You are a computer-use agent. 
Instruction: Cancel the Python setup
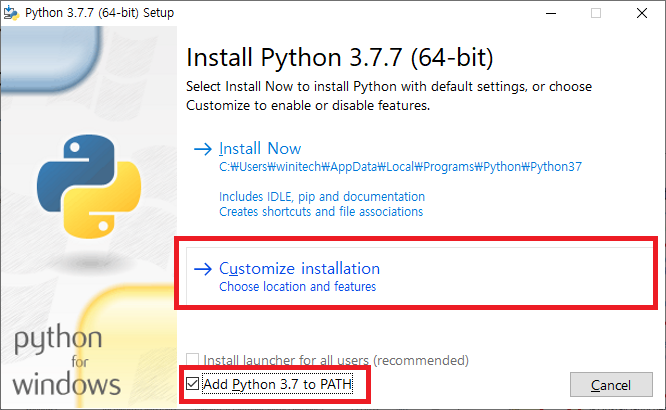click(x=611, y=385)
